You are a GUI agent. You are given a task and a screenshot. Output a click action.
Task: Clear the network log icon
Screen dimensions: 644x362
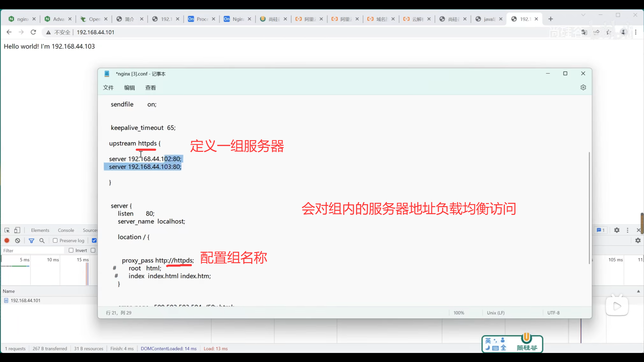coord(18,241)
